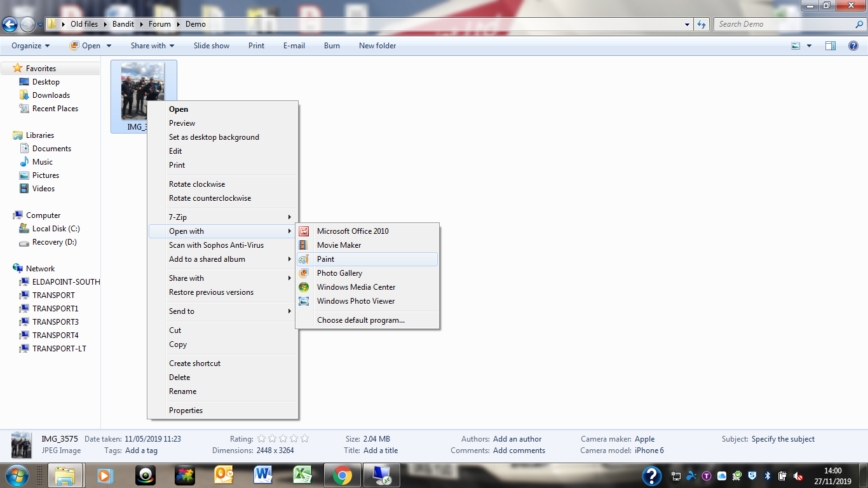
Task: Open the Organize dropdown menu
Action: pos(30,46)
